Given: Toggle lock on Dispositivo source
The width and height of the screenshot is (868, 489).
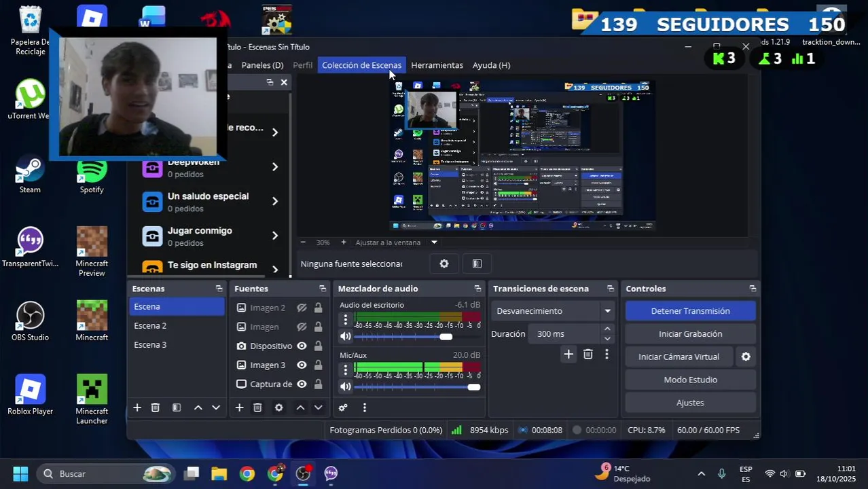Looking at the screenshot, I should click(x=318, y=346).
